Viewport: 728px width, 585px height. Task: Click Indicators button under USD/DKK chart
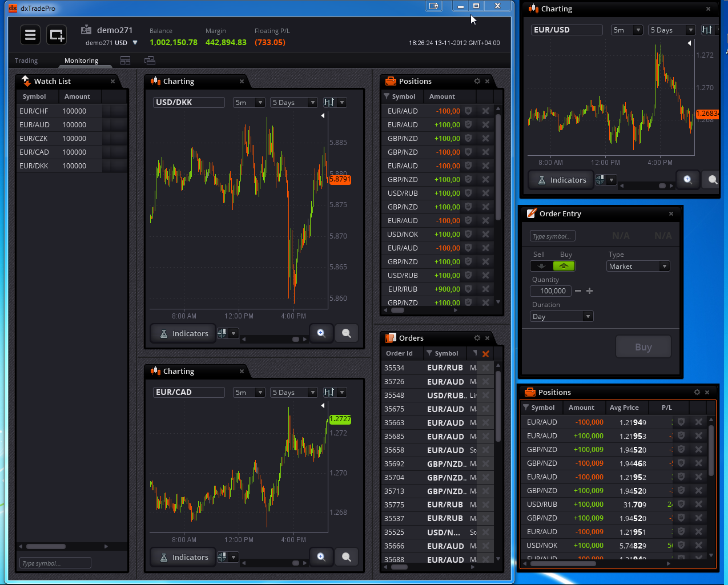184,333
